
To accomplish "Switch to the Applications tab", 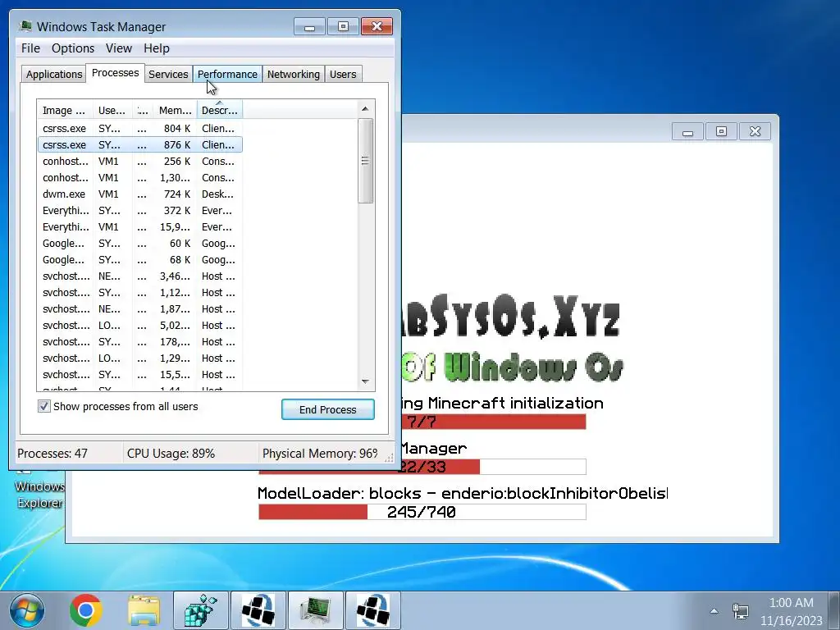I will [54, 74].
